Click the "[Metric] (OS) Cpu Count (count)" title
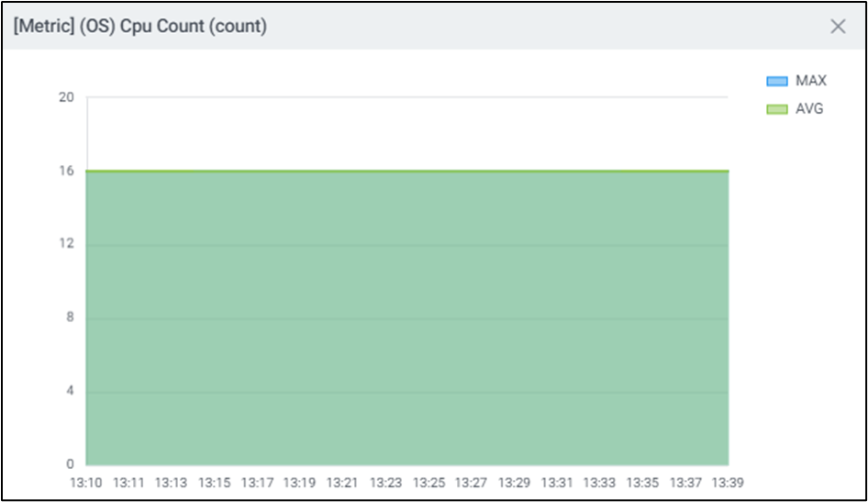Screen dimensions: 868x502 pos(139,27)
